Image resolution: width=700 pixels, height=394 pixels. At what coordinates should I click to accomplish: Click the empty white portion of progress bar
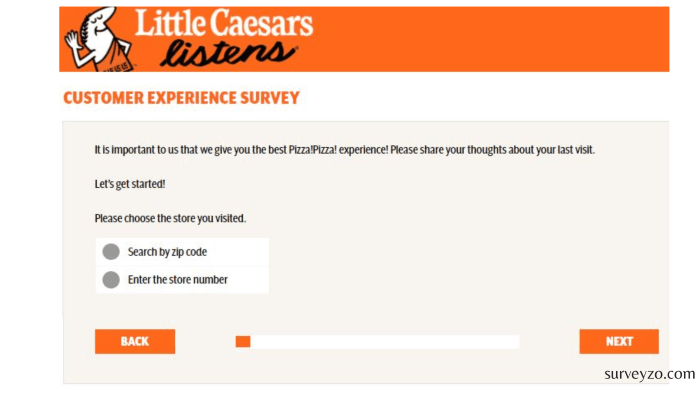[x=385, y=342]
